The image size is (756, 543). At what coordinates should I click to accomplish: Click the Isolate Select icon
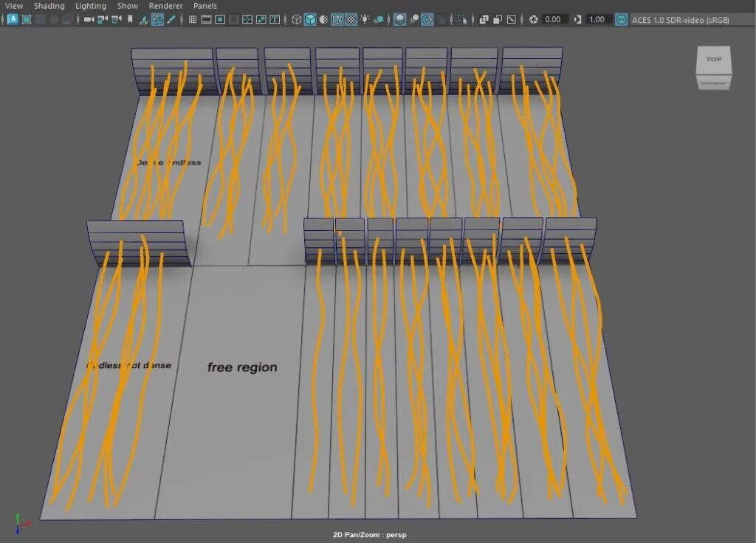click(x=462, y=19)
